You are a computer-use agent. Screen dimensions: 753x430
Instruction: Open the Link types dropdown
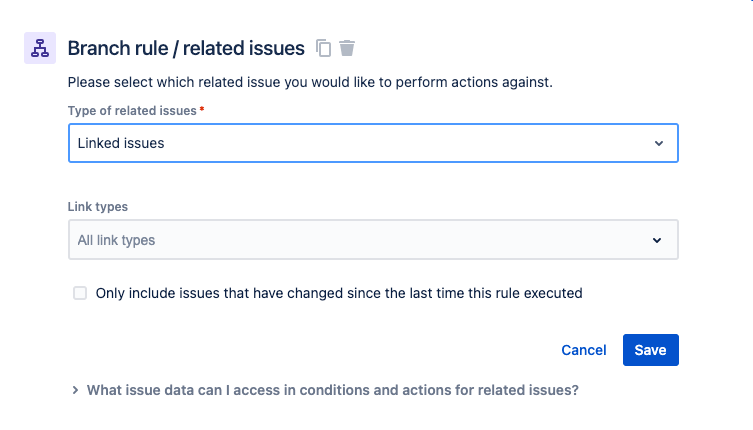pos(373,240)
